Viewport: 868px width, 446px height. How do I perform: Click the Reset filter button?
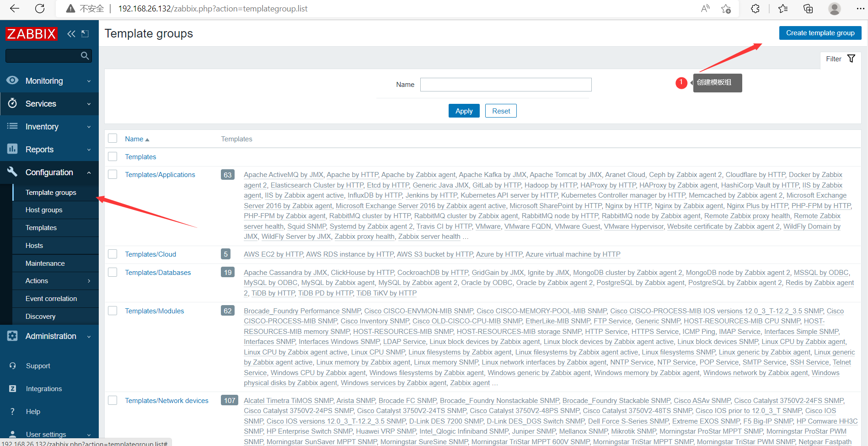click(x=501, y=111)
